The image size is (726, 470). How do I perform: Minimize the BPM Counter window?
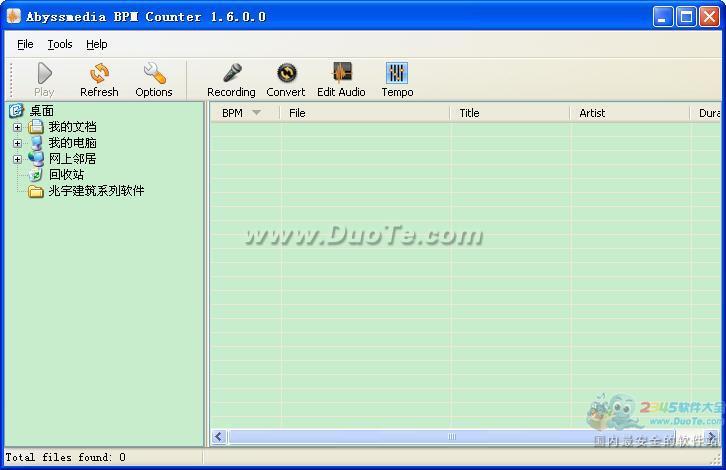663,17
